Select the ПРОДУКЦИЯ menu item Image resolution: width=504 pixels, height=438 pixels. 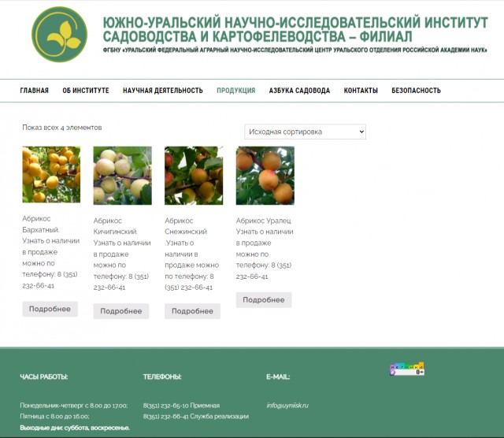tap(236, 91)
